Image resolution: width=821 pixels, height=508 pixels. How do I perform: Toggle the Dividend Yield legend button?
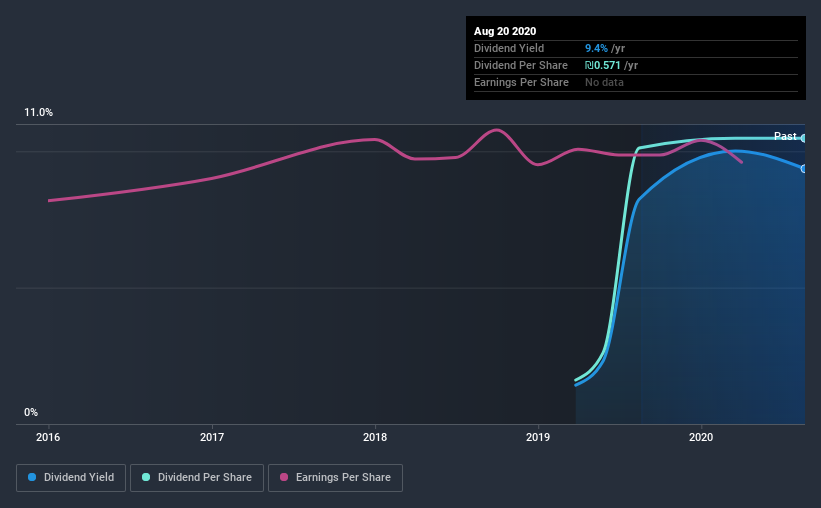tap(71, 478)
